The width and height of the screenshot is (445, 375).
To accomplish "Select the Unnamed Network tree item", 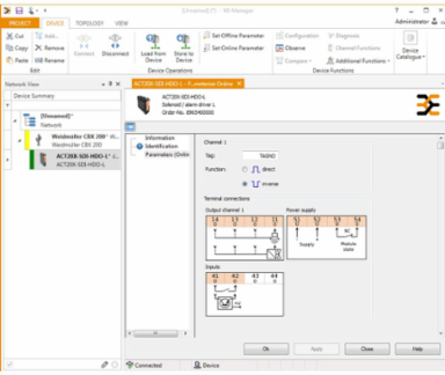I will 70,120.
